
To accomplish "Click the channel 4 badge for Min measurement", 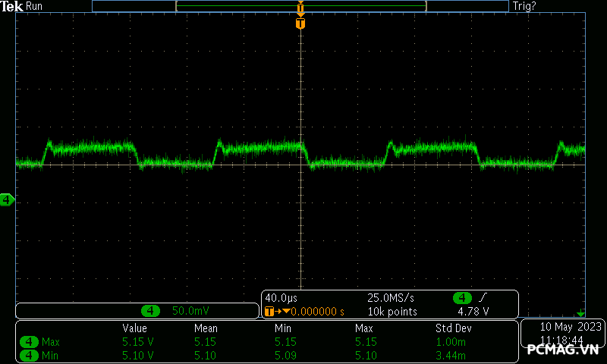I will pyautogui.click(x=29, y=355).
